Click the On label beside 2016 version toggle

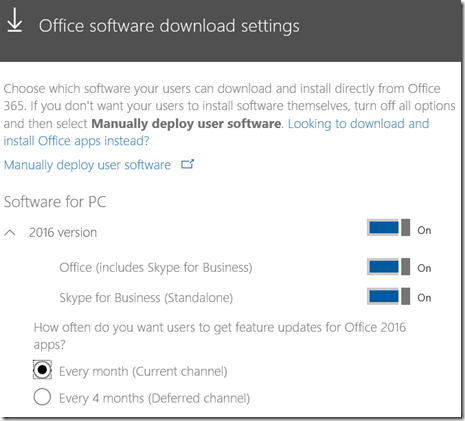424,230
